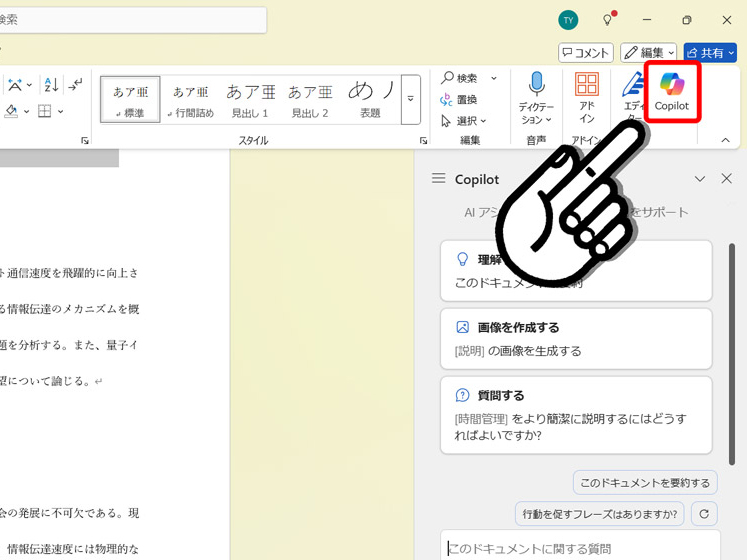This screenshot has height=560, width=747.
Task: Open Copilot pane options chevron
Action: 699,179
